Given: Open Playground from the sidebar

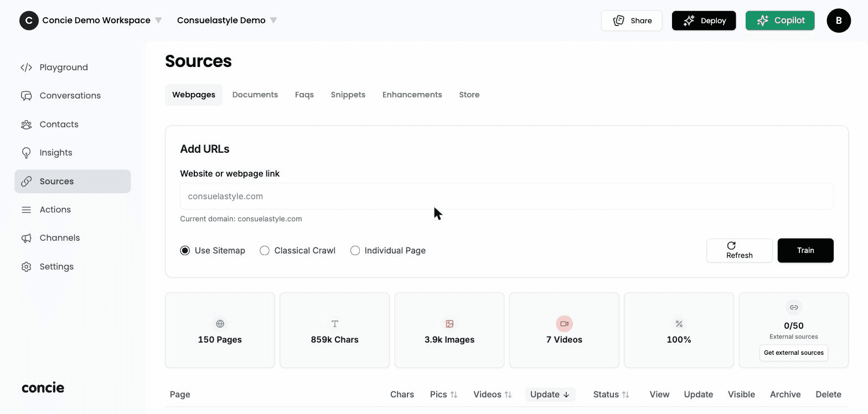Looking at the screenshot, I should click(73, 68).
